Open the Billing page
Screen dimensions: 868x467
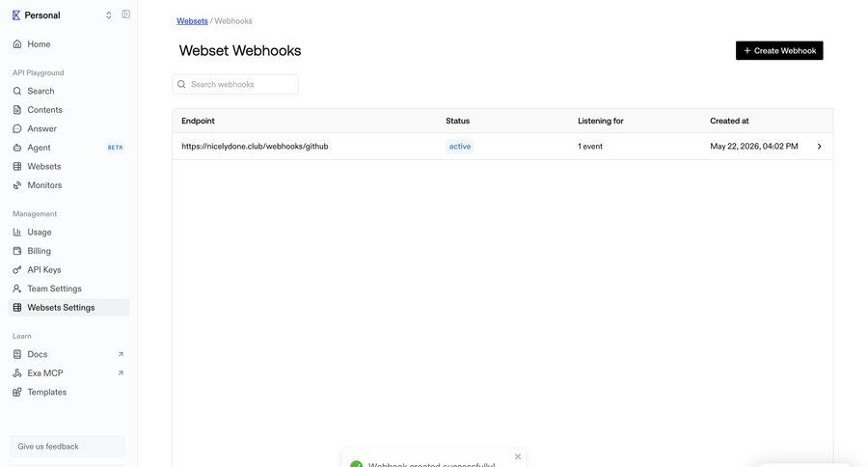pyautogui.click(x=68, y=251)
